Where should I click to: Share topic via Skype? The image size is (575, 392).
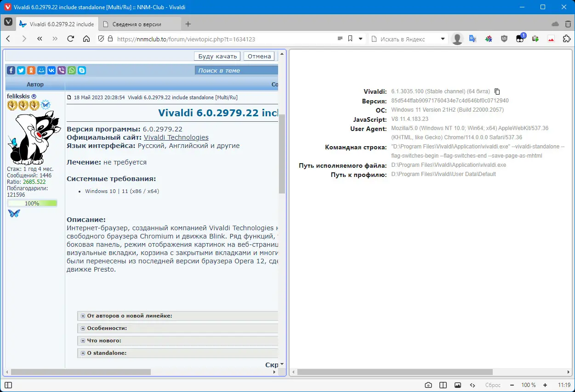tap(82, 70)
